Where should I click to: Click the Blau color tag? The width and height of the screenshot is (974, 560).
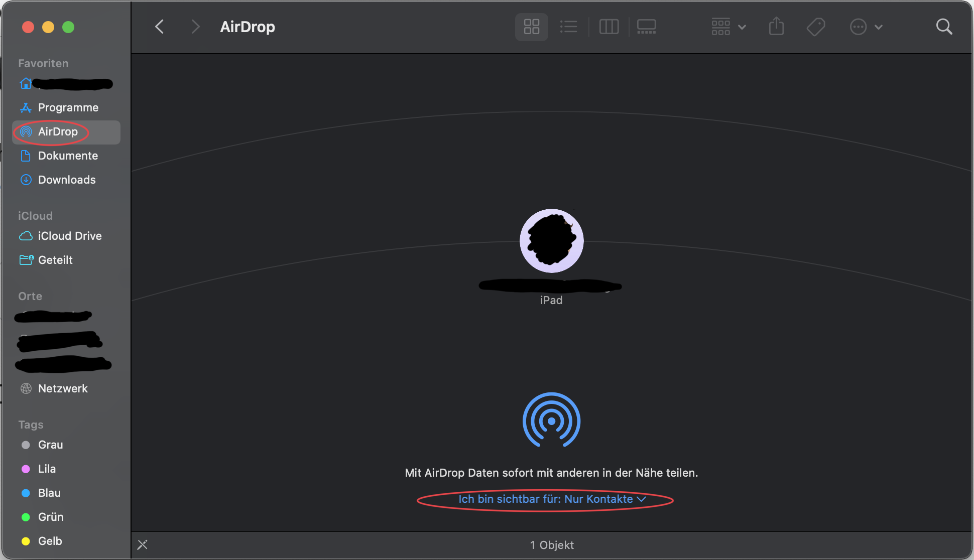point(49,493)
